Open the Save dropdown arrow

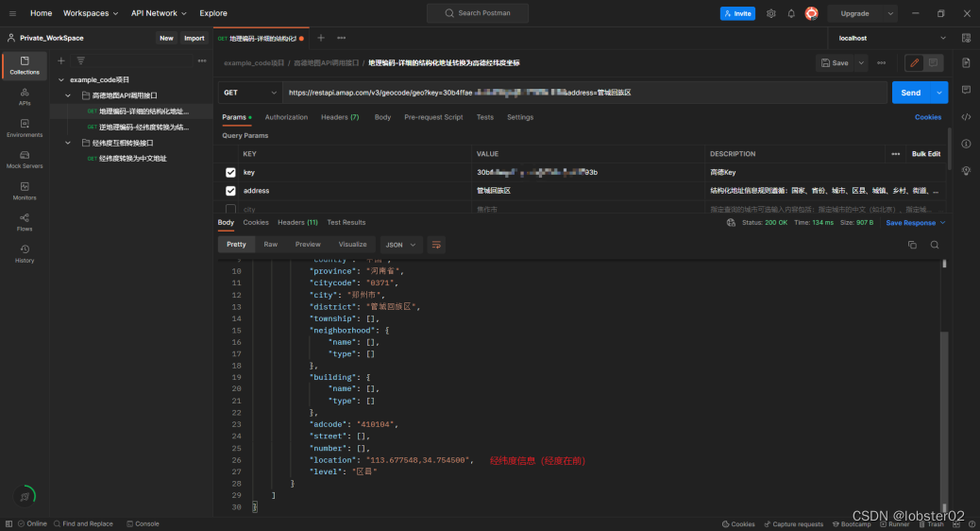(861, 62)
